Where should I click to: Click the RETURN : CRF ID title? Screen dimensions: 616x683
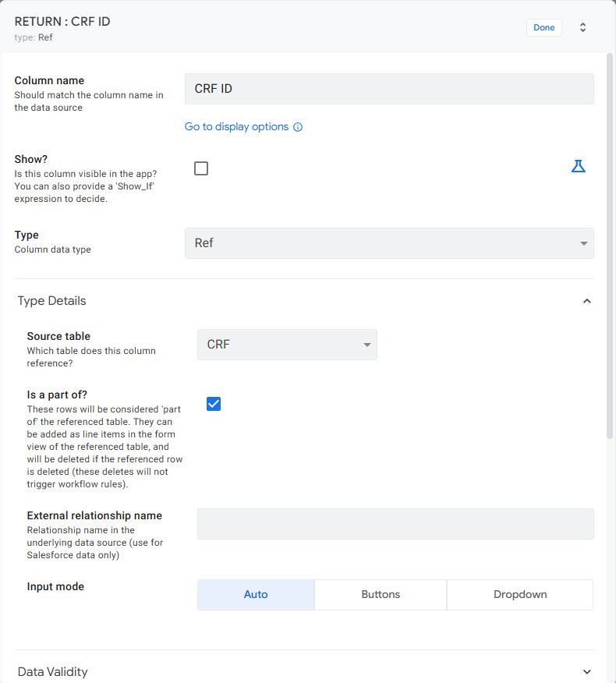tap(62, 21)
